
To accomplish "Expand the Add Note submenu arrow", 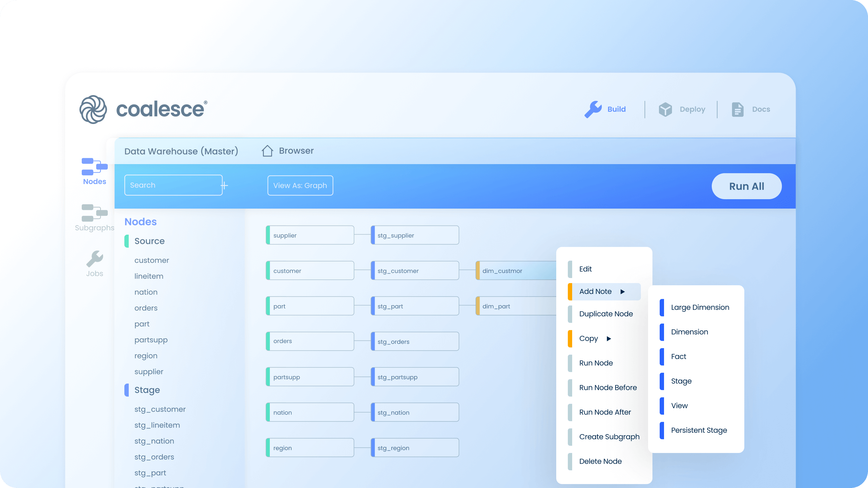I will click(x=622, y=292).
